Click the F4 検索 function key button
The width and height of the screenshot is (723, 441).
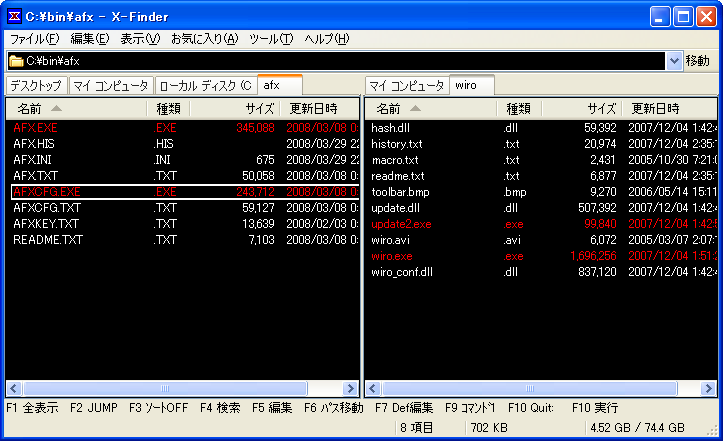pos(220,408)
